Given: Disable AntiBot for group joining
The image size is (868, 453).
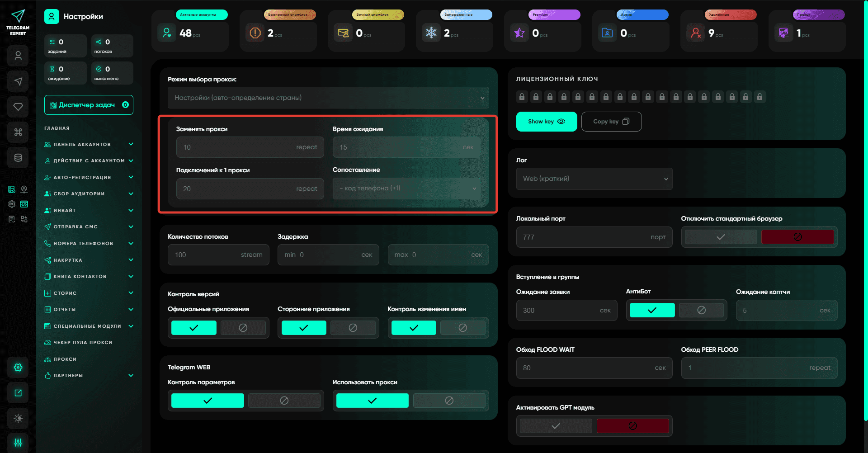Looking at the screenshot, I should coord(701,310).
